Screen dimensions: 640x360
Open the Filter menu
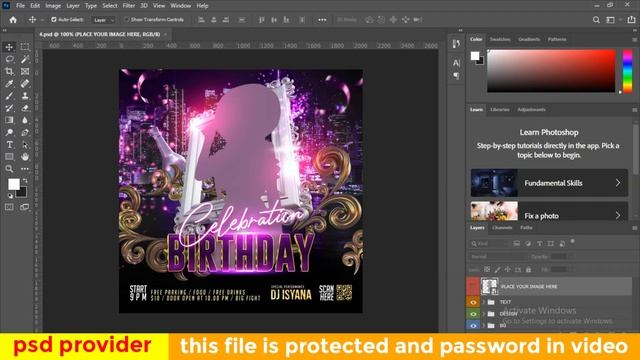[129, 6]
